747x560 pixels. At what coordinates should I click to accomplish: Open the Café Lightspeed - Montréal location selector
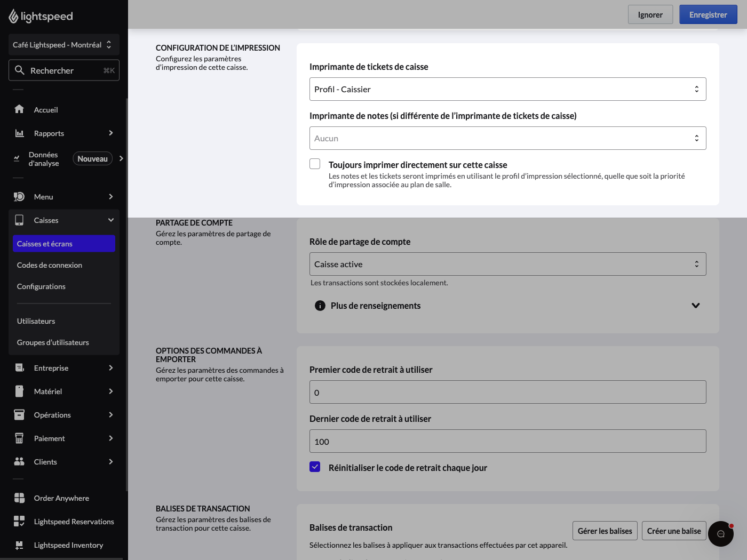point(64,45)
